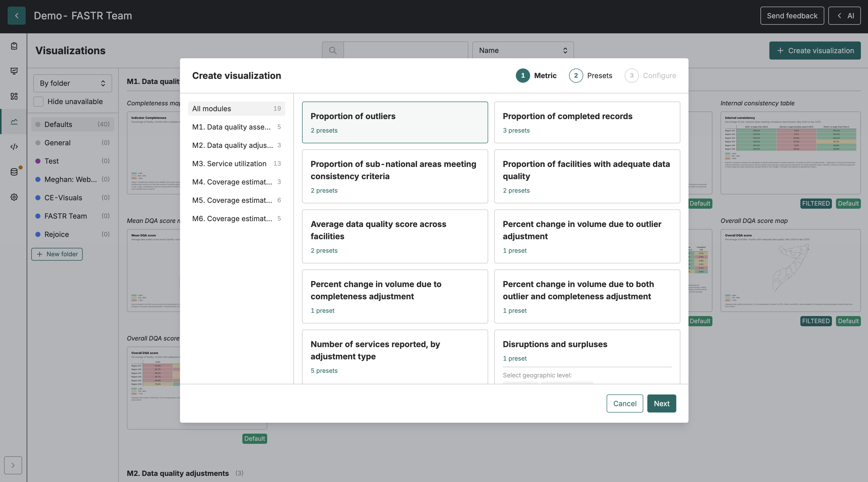Open the dashboard grid sidebar icon

pyautogui.click(x=14, y=96)
